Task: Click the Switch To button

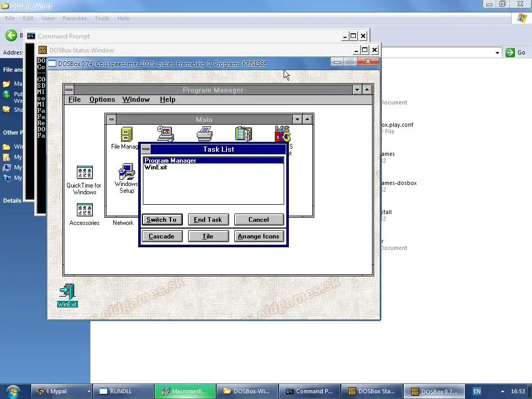Action: click(x=162, y=220)
